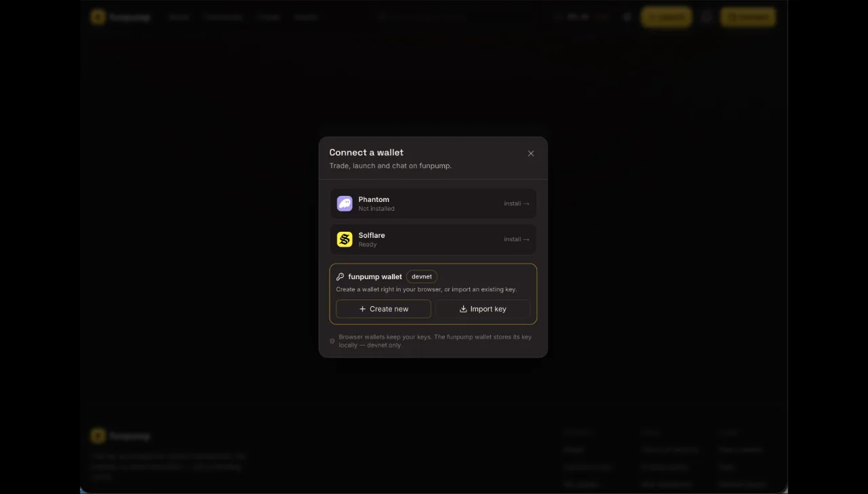Viewport: 868px width, 494px height.
Task: Select the Solflare wallet name
Action: 372,235
